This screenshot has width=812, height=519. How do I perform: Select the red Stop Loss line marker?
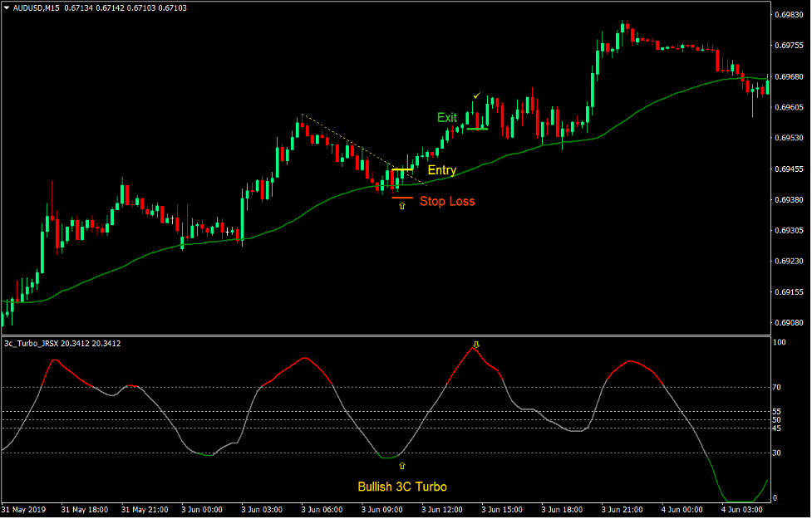(401, 196)
